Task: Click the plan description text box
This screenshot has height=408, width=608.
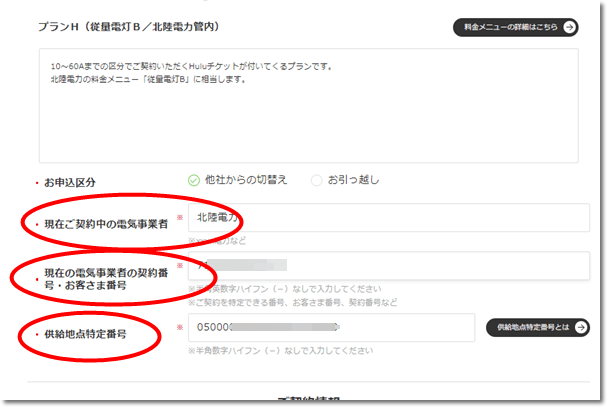Action: pos(309,105)
